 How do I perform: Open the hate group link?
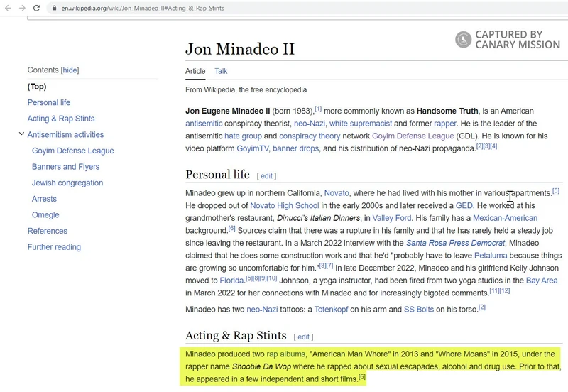click(243, 136)
